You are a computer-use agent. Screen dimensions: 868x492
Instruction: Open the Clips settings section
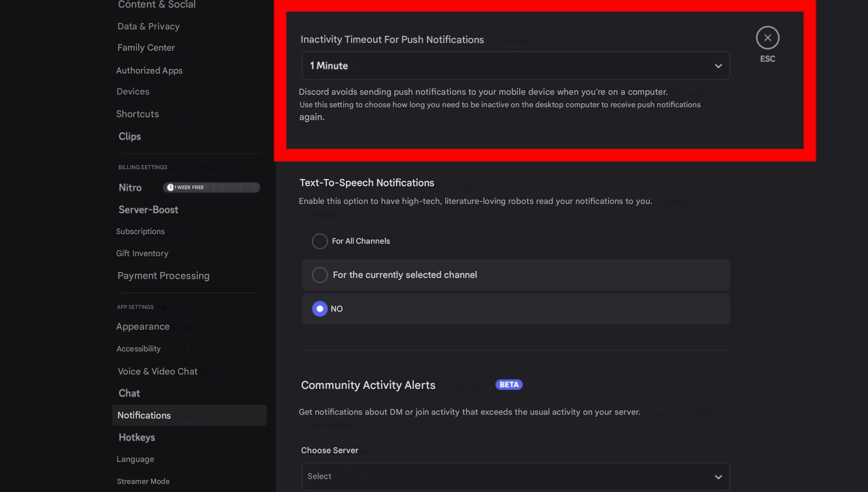tap(130, 137)
